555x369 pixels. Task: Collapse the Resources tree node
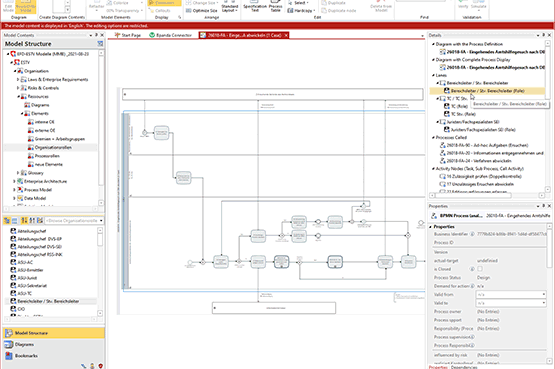[x=18, y=97]
